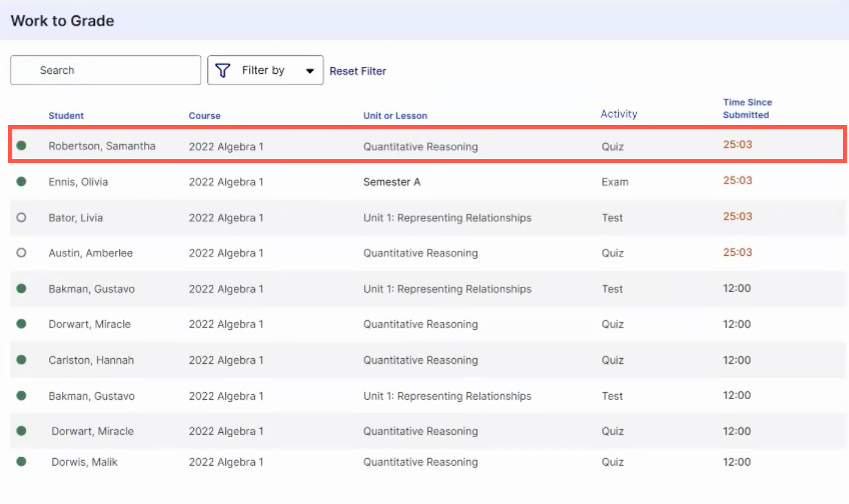Viewport: 849px width, 504px height.
Task: Select the empty status circle beside Austin, Amberlee
Action: [22, 253]
